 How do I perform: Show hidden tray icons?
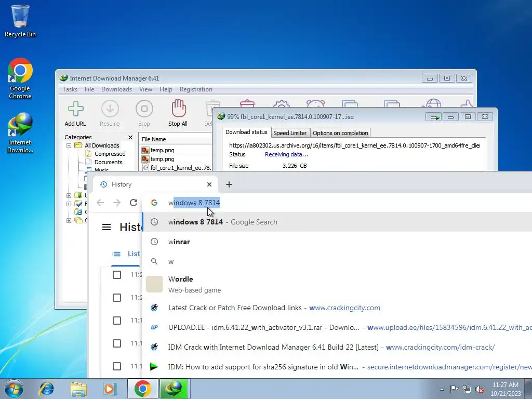tap(442, 389)
